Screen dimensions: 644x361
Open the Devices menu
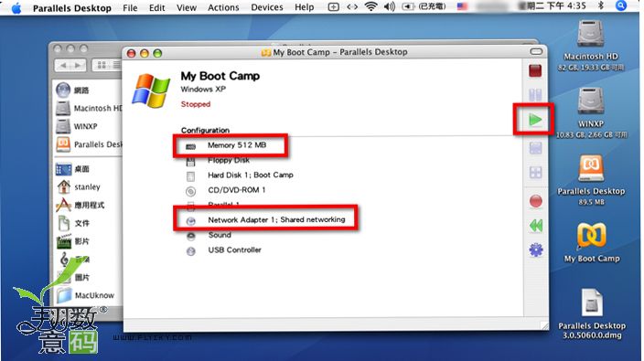click(266, 7)
